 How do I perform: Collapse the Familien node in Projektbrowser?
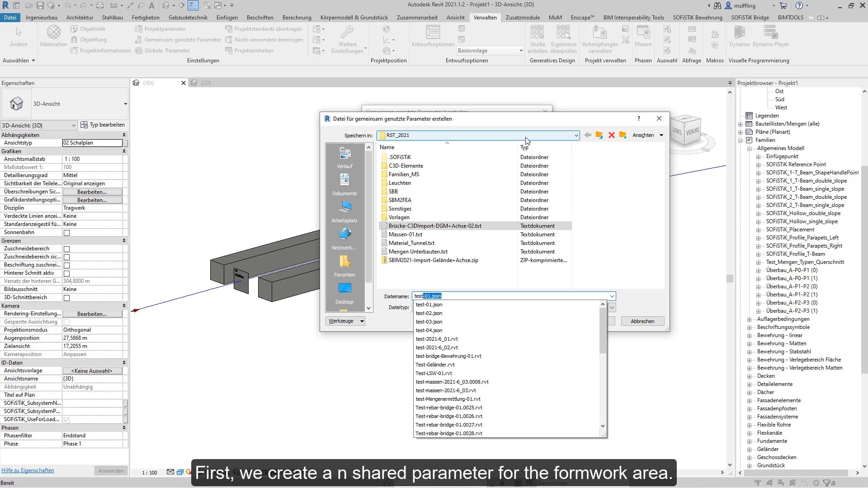(x=741, y=140)
